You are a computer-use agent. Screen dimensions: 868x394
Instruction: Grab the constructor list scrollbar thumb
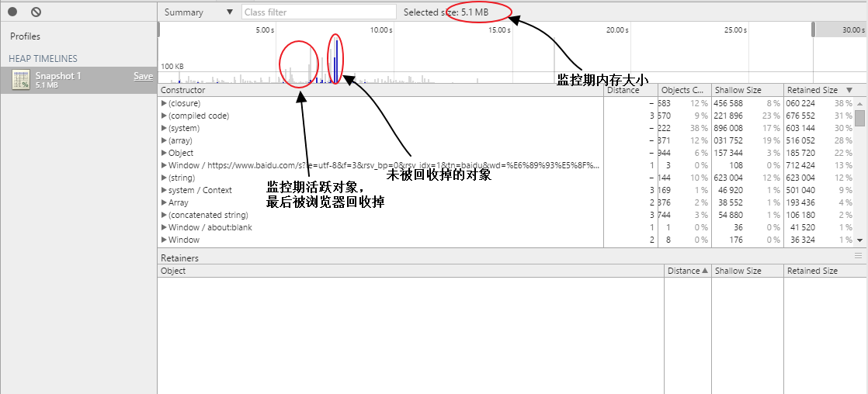click(x=859, y=118)
